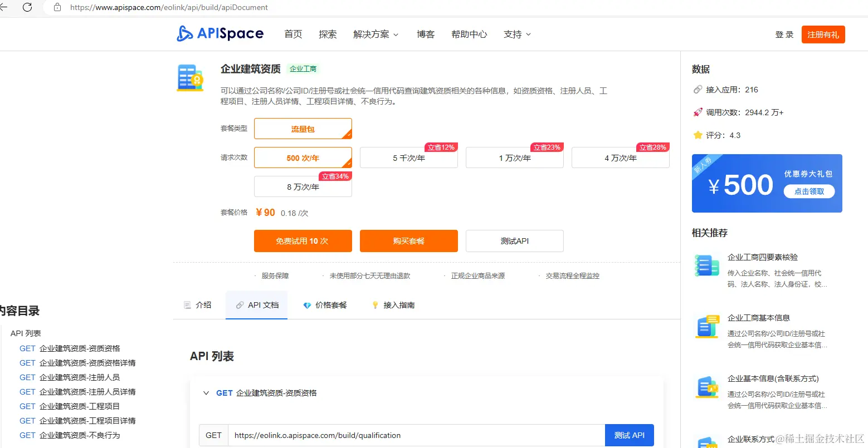Screen dimensions: 868x448
Task: Click the APISpace logo
Action: (x=220, y=34)
